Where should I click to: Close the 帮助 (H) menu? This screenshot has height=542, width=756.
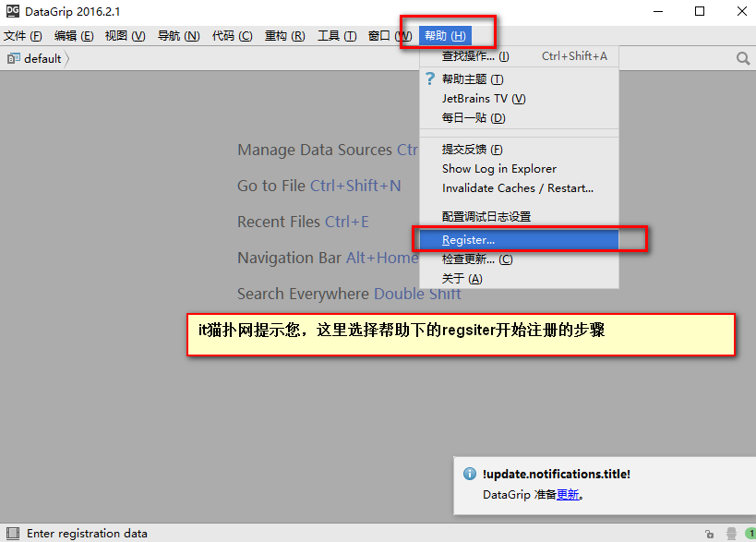click(445, 36)
